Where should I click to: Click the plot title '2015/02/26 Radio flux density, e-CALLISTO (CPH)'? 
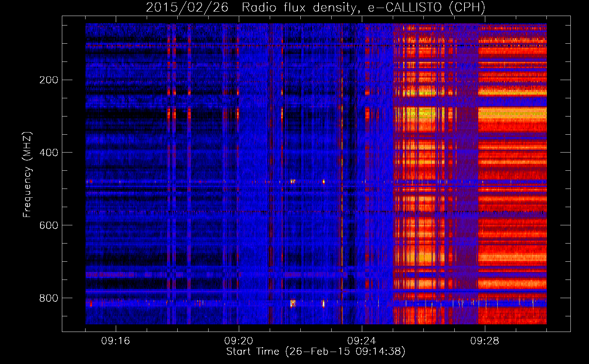point(316,8)
